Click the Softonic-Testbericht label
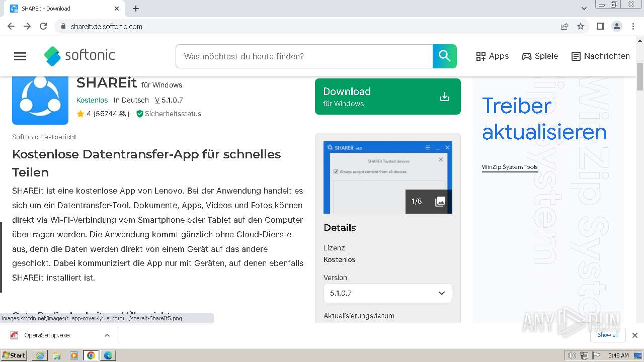Viewport: 644px width, 362px height. [44, 137]
